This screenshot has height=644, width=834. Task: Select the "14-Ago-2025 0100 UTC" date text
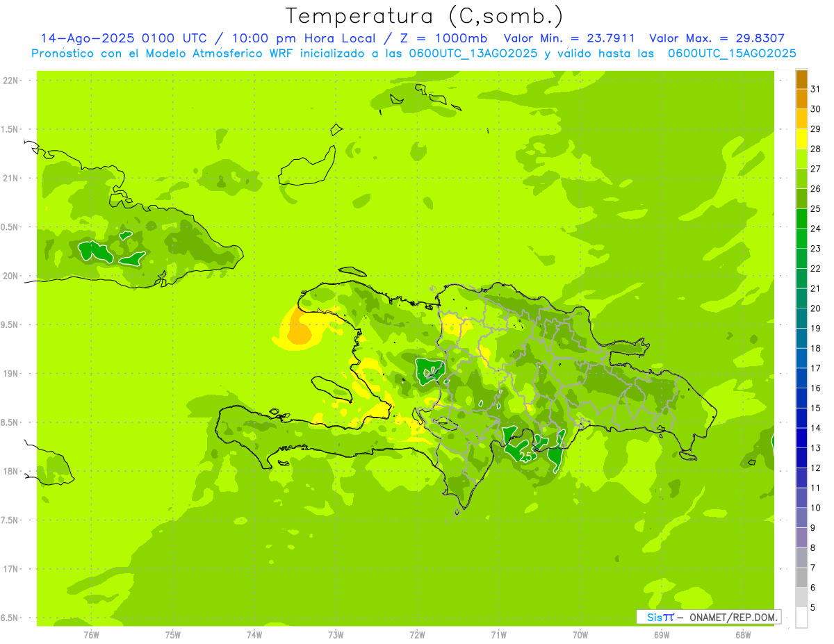coord(123,38)
